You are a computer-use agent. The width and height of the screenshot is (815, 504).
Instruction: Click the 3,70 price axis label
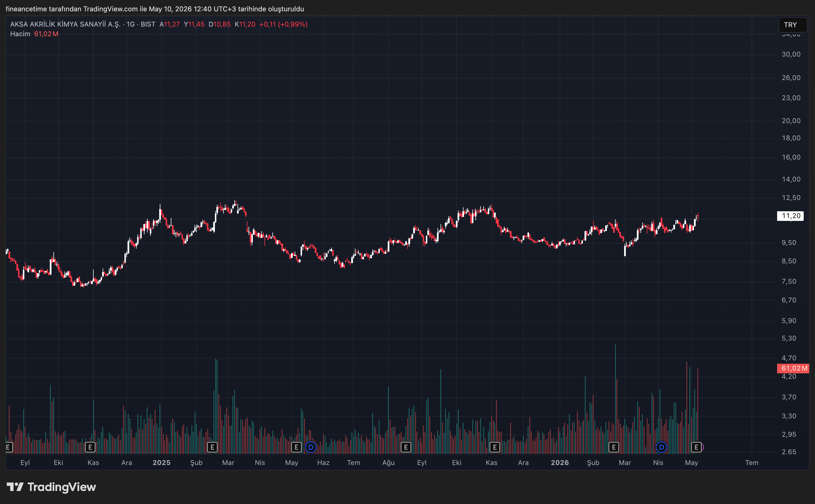click(x=789, y=397)
